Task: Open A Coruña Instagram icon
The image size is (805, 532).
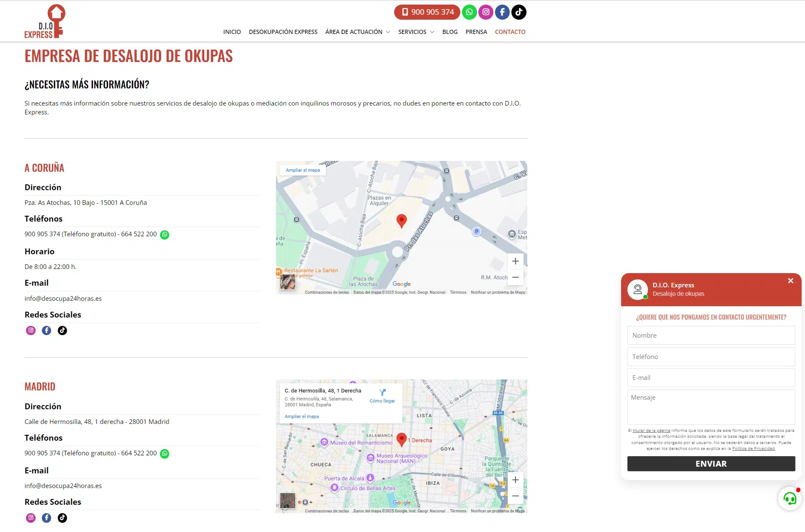Action: pos(31,331)
